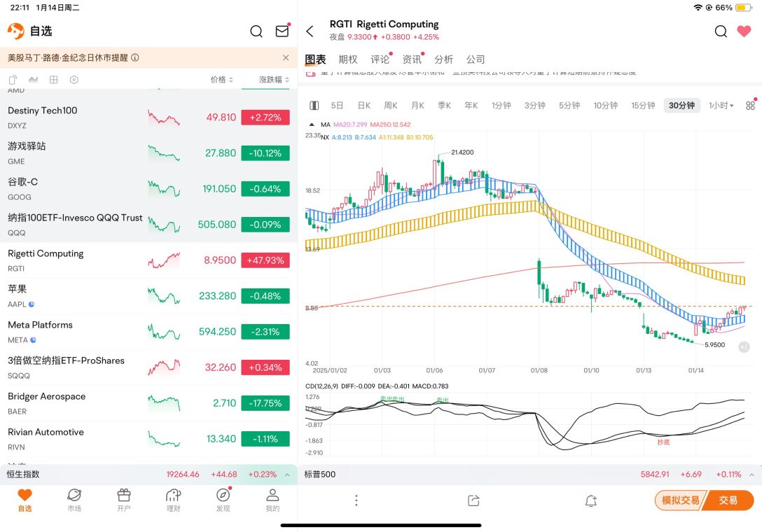Select the 1分钟 chart interval
The image size is (762, 532).
coord(501,106)
